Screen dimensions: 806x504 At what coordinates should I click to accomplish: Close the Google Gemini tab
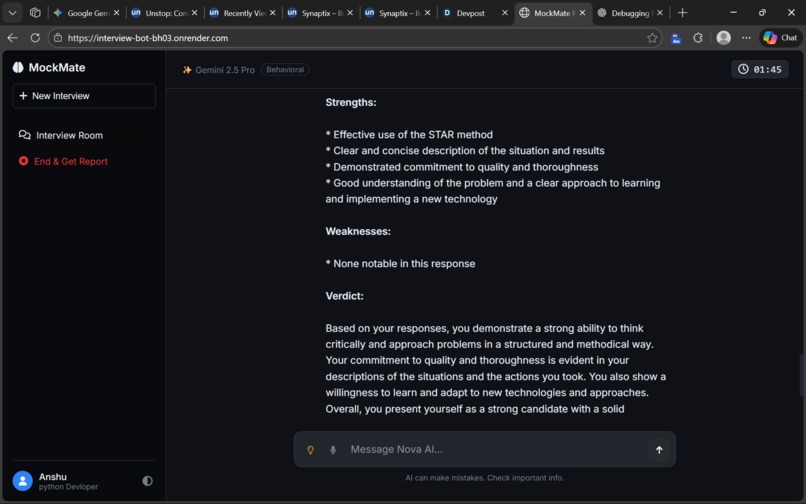point(117,13)
